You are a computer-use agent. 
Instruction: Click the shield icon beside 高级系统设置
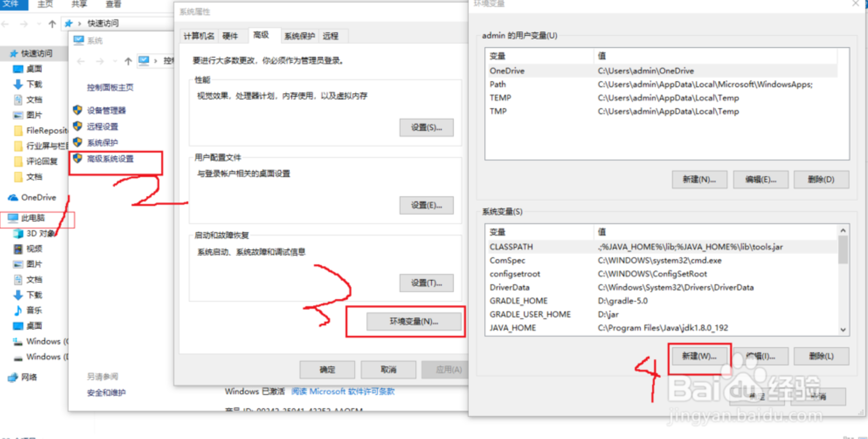point(77,158)
